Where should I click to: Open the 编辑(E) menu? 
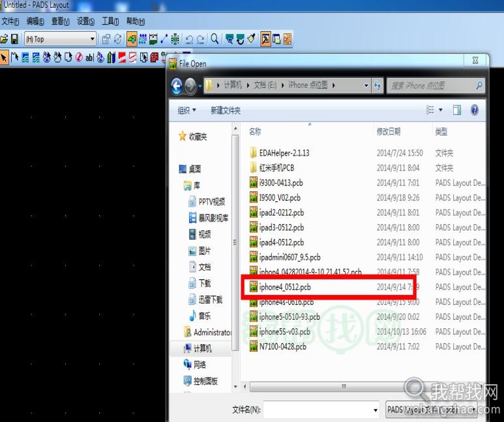[x=35, y=21]
